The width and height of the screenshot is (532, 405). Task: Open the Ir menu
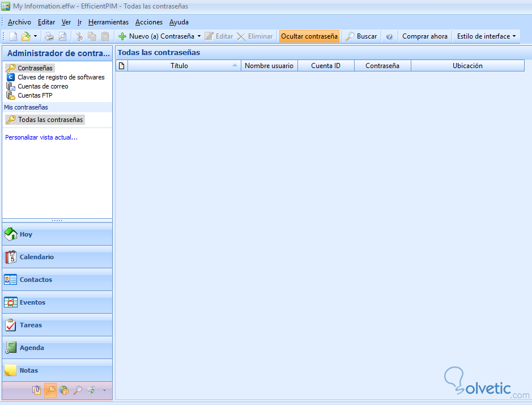[79, 22]
